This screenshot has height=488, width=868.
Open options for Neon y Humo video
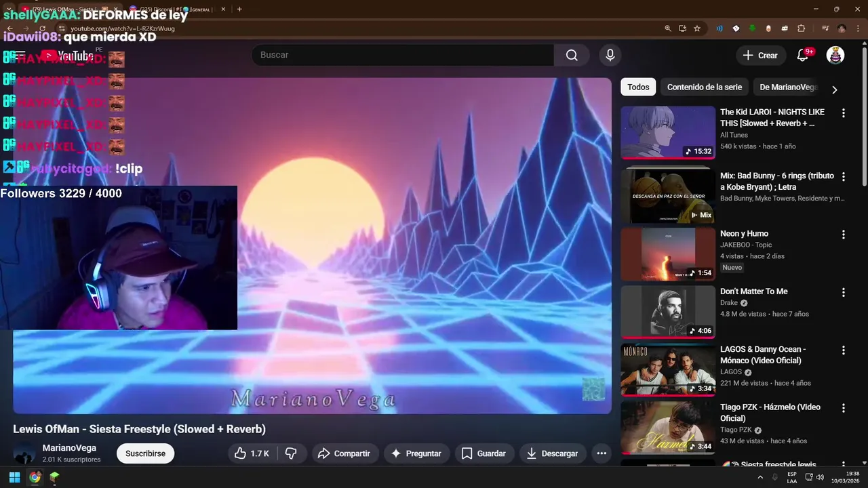pyautogui.click(x=844, y=235)
